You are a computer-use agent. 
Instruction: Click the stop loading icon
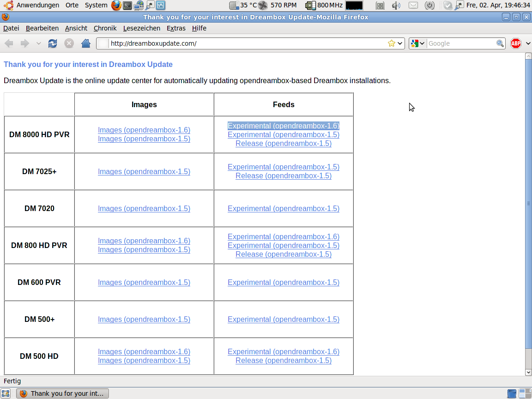point(69,43)
